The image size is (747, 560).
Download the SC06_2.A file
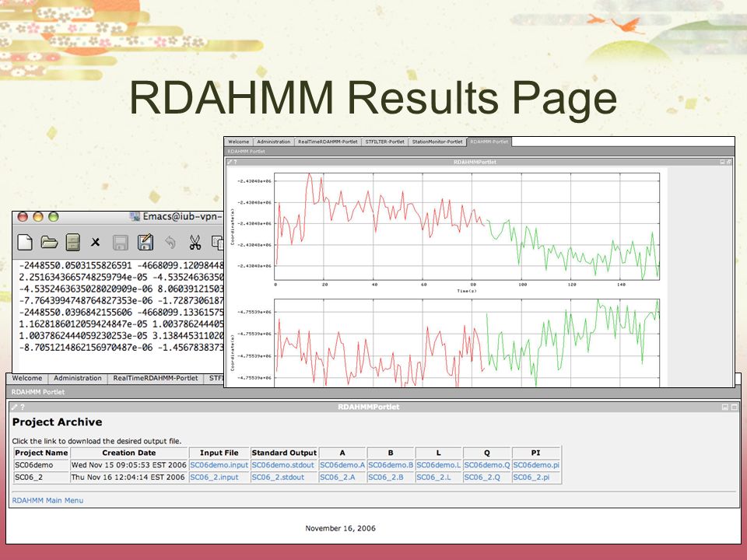(337, 477)
